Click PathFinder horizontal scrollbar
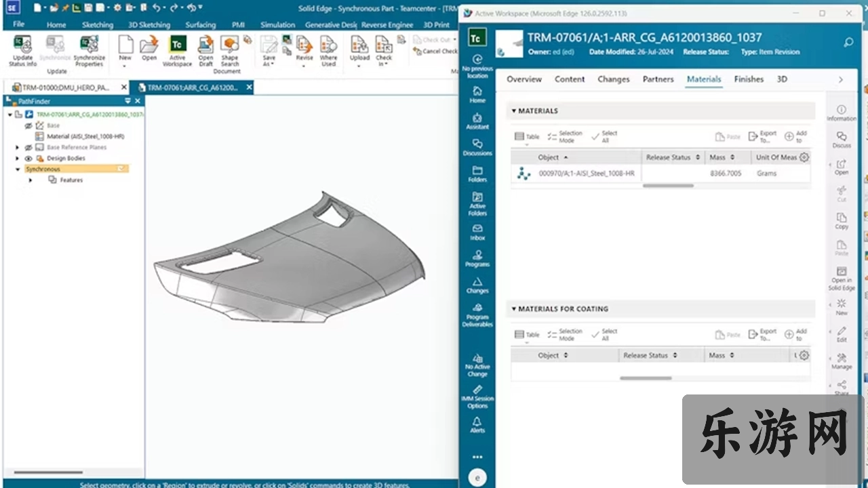 click(x=49, y=472)
